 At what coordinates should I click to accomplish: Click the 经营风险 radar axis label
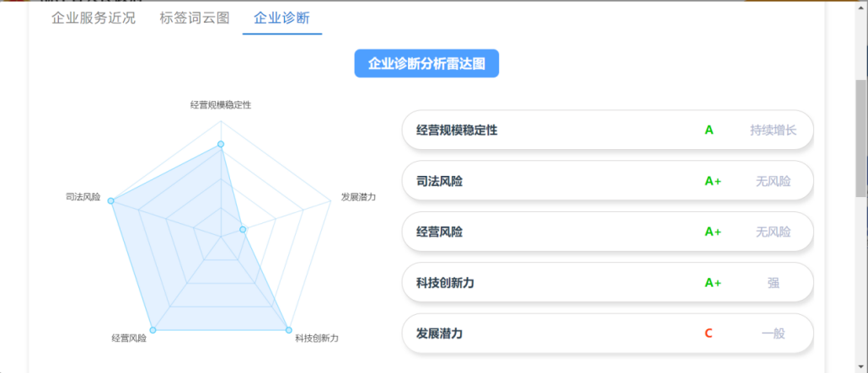click(129, 338)
